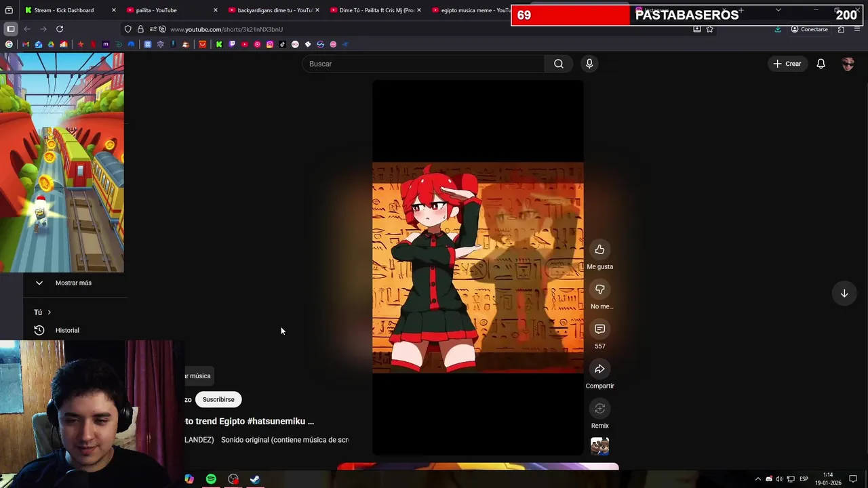Image resolution: width=868 pixels, height=488 pixels.
Task: Open the Twitch bookmark
Action: click(x=232, y=44)
